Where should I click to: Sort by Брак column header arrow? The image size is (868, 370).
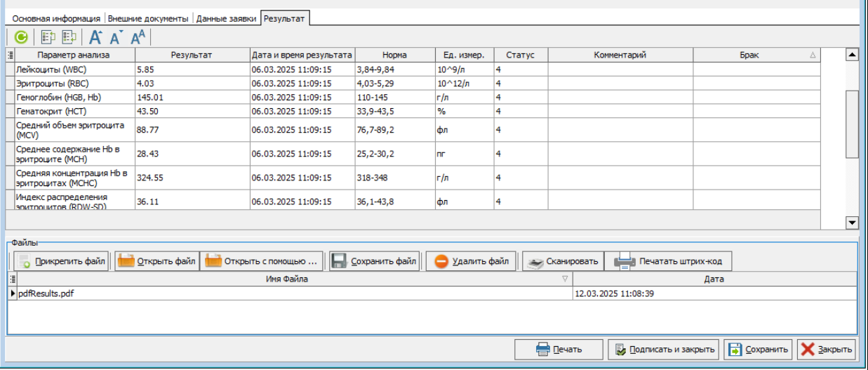(813, 55)
